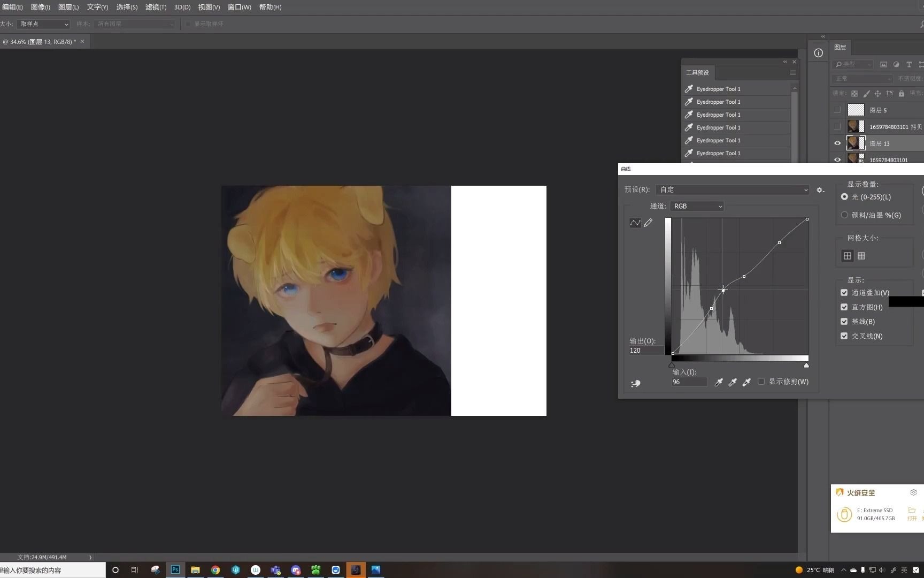Viewport: 924px width, 578px height.
Task: Select the first Eyedropper Tool 1 preset
Action: [737, 89]
